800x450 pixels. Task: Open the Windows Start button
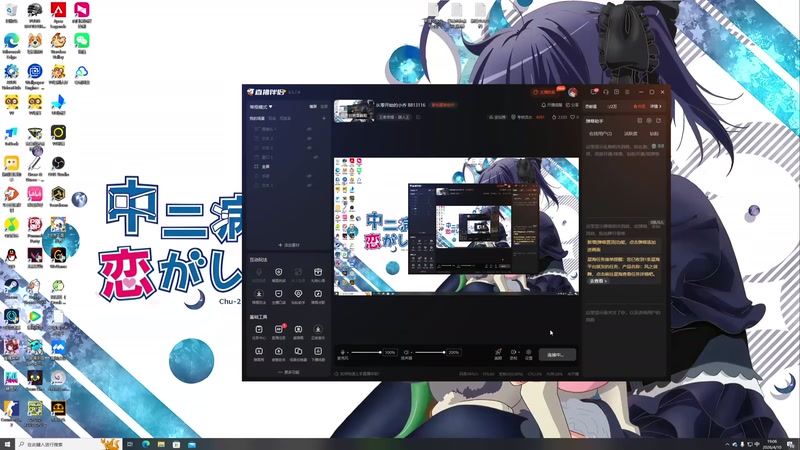7,444
